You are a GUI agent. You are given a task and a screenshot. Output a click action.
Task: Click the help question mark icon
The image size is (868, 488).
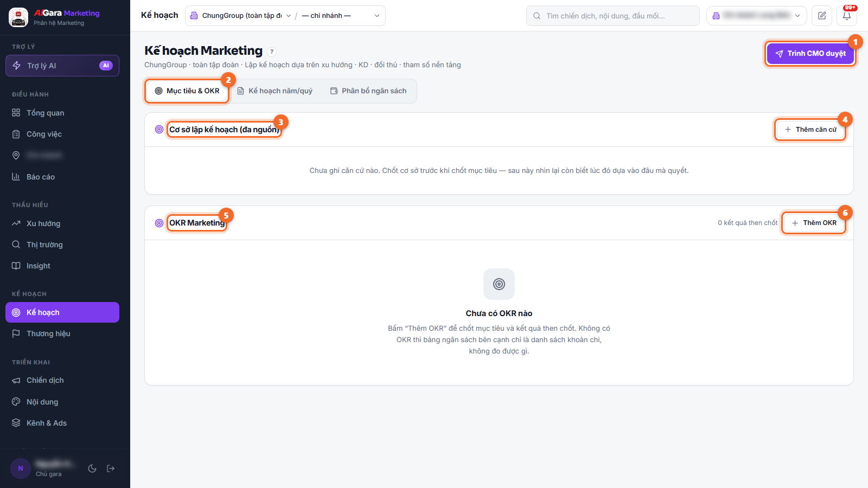[272, 52]
